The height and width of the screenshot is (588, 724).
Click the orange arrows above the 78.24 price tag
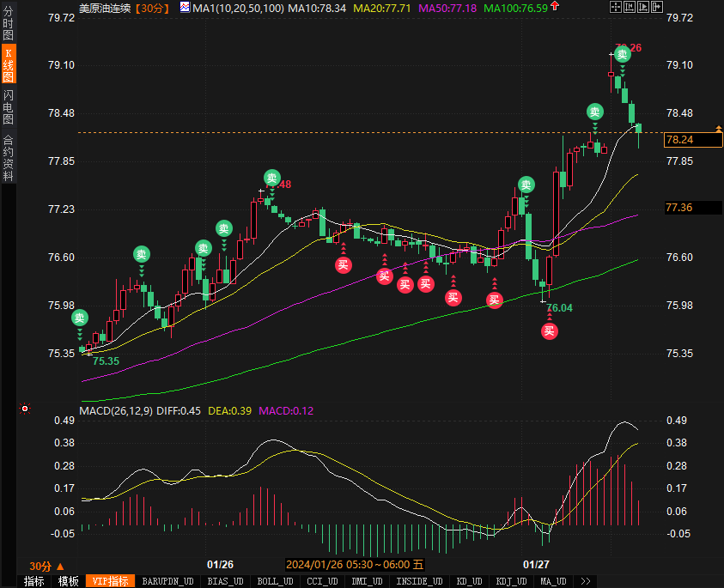[718, 129]
